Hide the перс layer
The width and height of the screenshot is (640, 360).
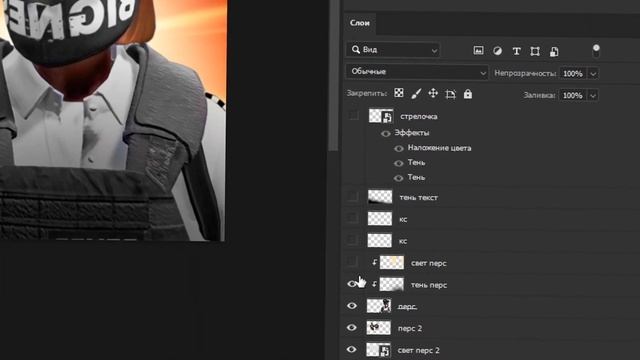pos(352,306)
